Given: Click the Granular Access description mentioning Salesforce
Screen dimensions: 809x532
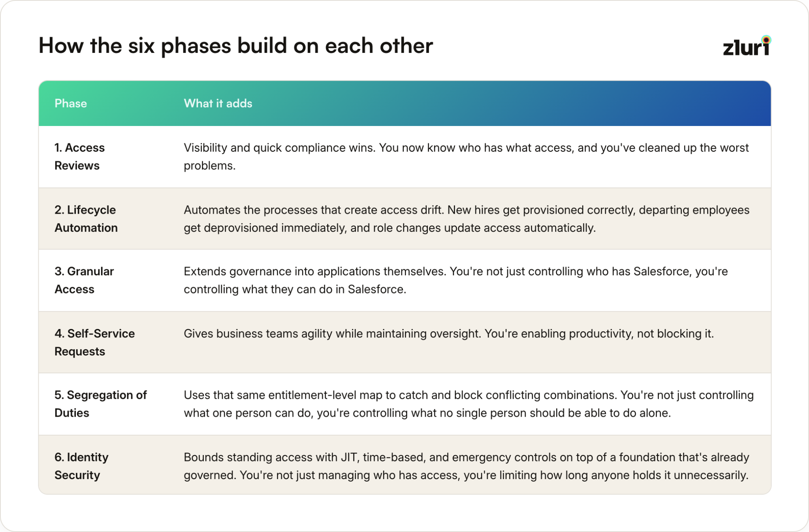Looking at the screenshot, I should (x=456, y=280).
